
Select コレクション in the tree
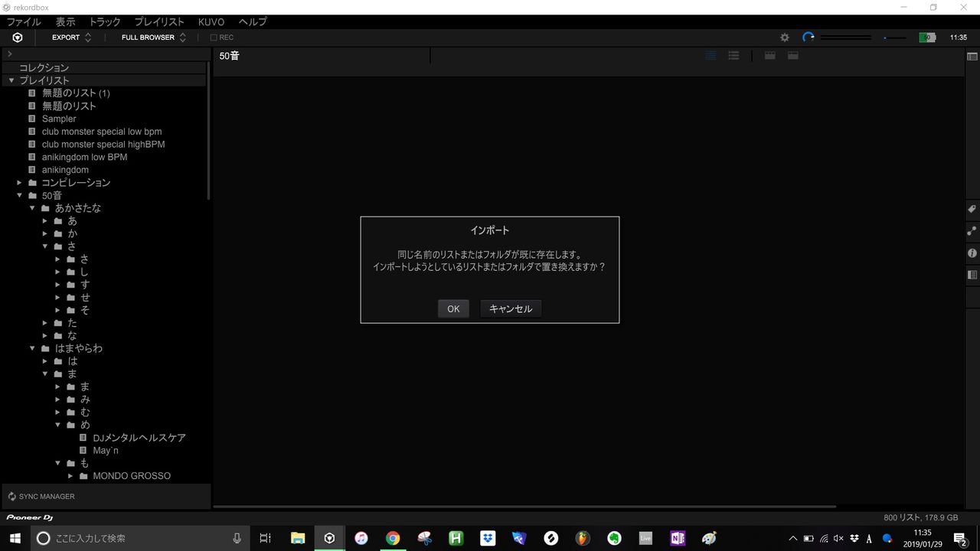(44, 67)
